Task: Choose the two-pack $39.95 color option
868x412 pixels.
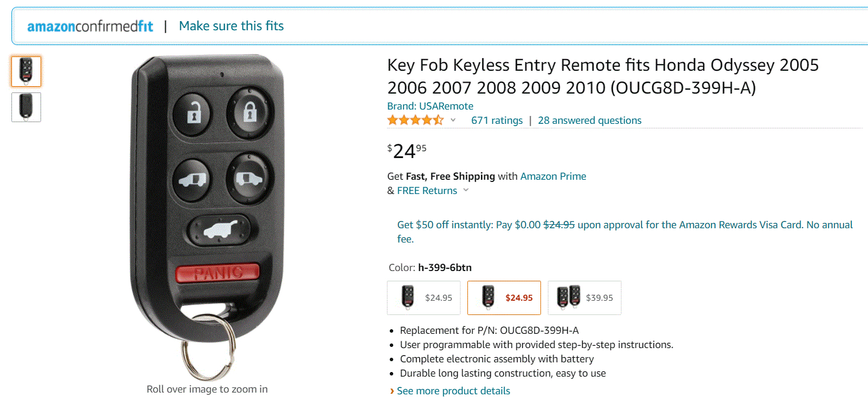Action: coord(584,298)
